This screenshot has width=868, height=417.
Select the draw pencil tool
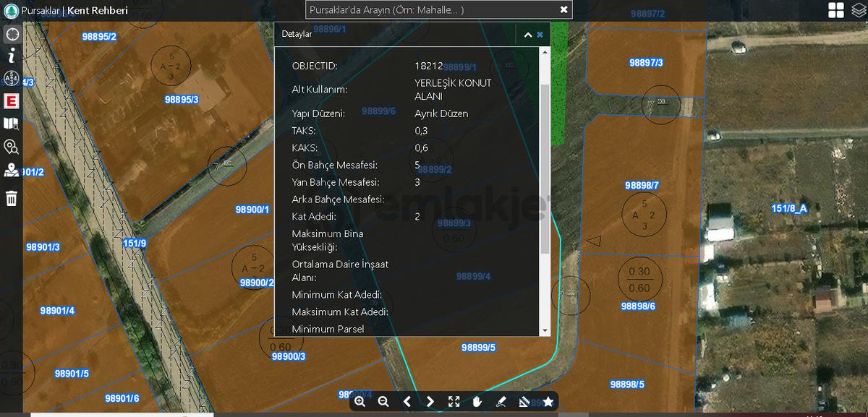pos(501,402)
